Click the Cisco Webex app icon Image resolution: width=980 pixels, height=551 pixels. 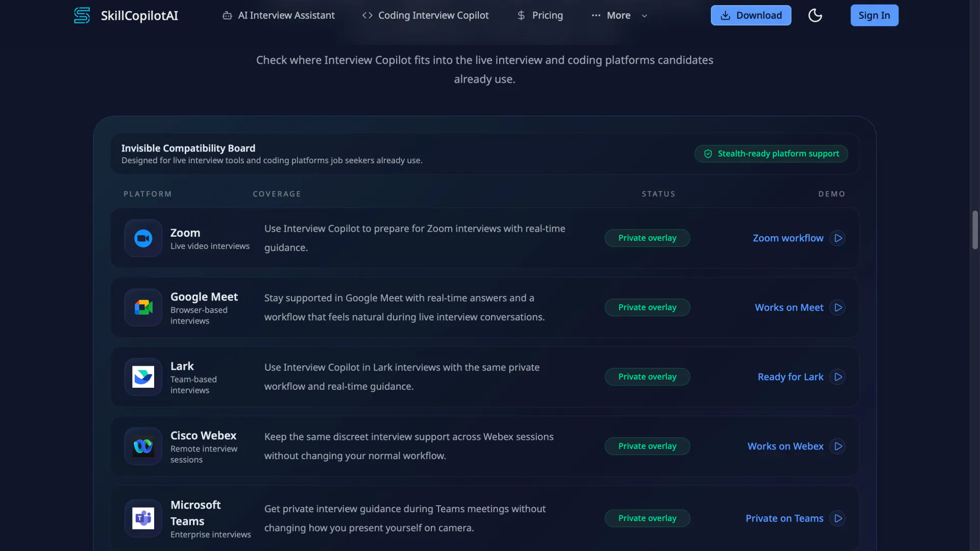point(143,446)
